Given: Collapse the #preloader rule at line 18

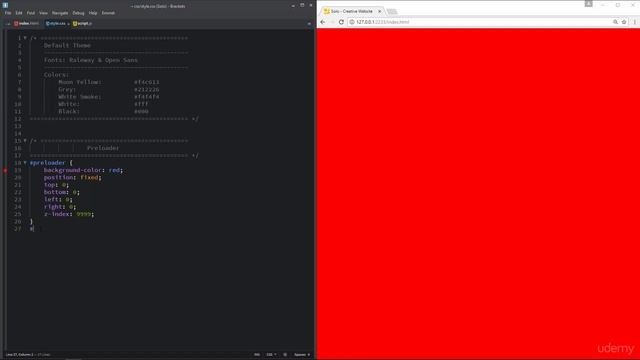Looking at the screenshot, I should pyautogui.click(x=25, y=163).
